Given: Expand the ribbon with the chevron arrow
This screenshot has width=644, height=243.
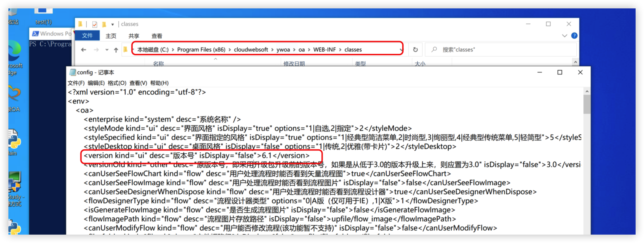Looking at the screenshot, I should (564, 36).
